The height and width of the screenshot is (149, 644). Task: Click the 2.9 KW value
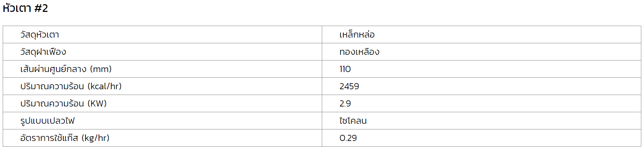point(345,104)
